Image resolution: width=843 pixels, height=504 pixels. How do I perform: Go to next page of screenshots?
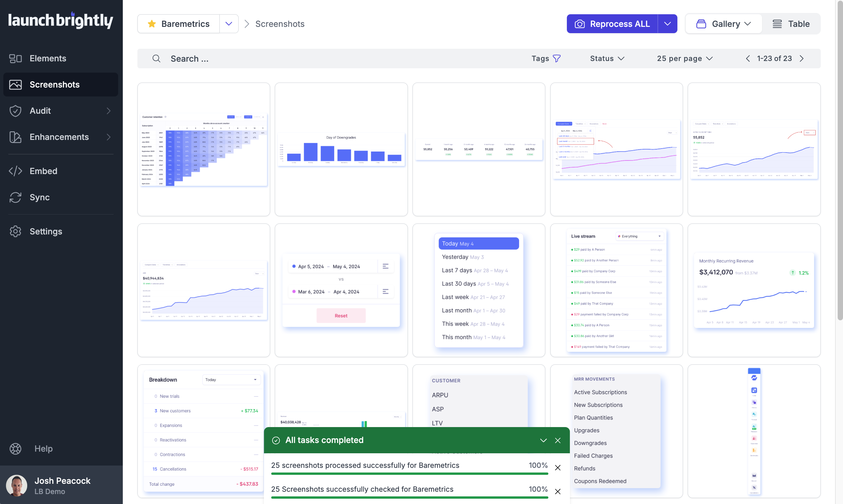[802, 58]
